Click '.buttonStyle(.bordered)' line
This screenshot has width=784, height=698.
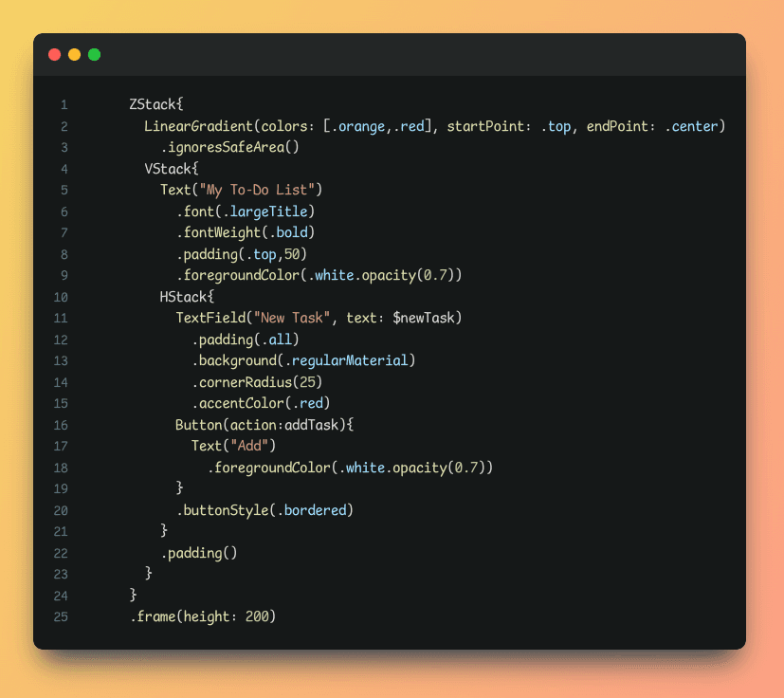click(x=264, y=510)
